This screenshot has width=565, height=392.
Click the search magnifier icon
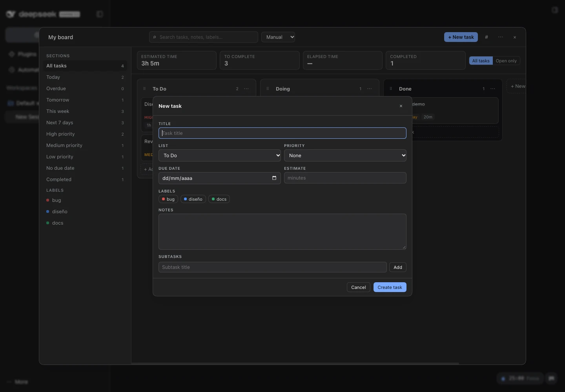click(155, 37)
